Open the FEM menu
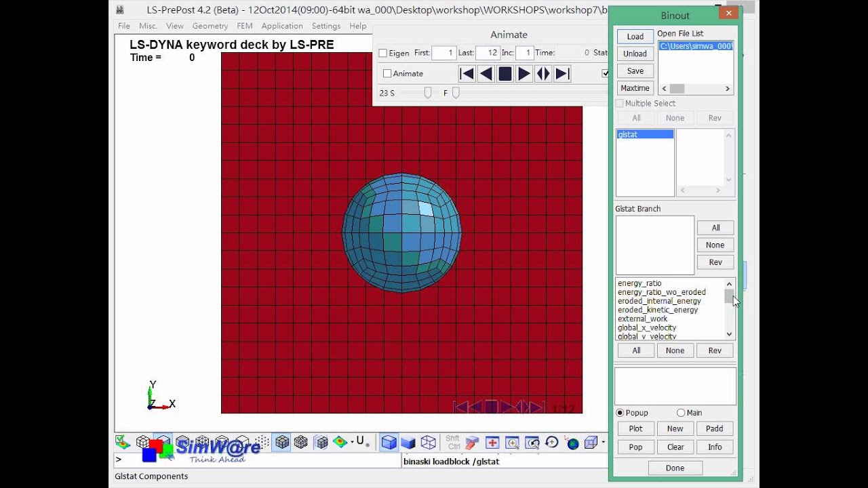Screen dimensions: 868x488 (x=245, y=26)
